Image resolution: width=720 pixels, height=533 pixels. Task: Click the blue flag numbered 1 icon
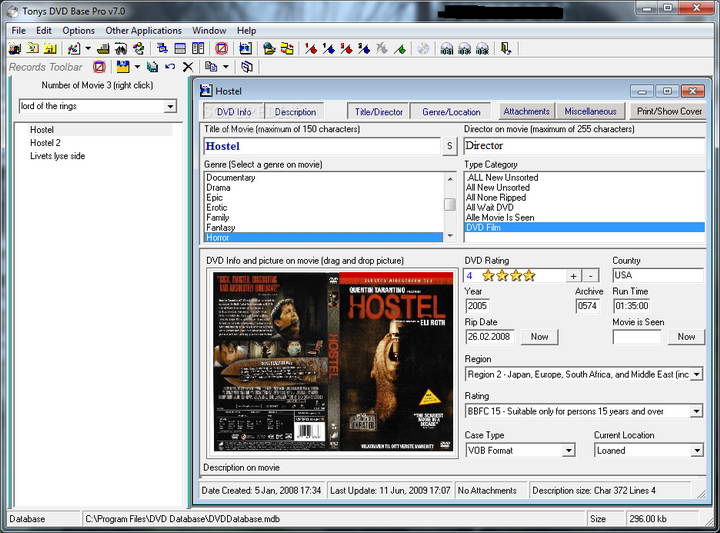(328, 48)
